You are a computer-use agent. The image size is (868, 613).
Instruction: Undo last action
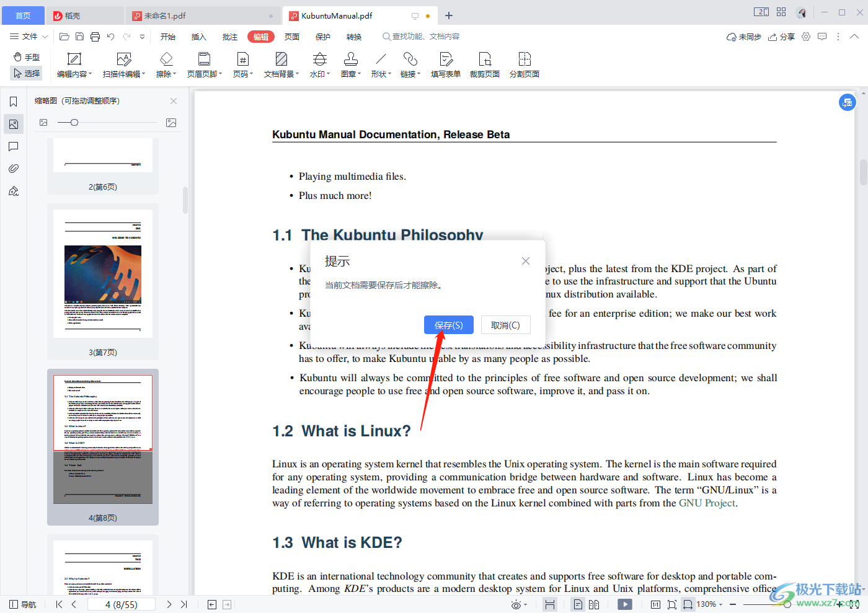(x=110, y=37)
